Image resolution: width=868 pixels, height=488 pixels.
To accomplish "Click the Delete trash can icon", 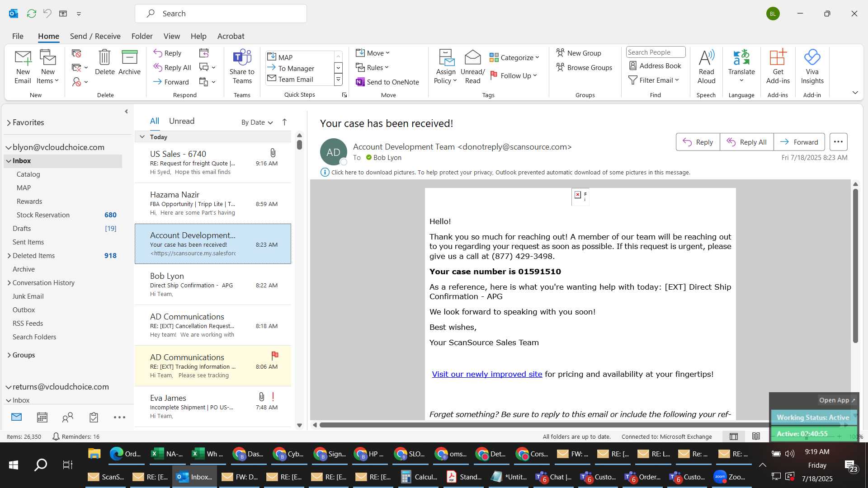I will (104, 62).
